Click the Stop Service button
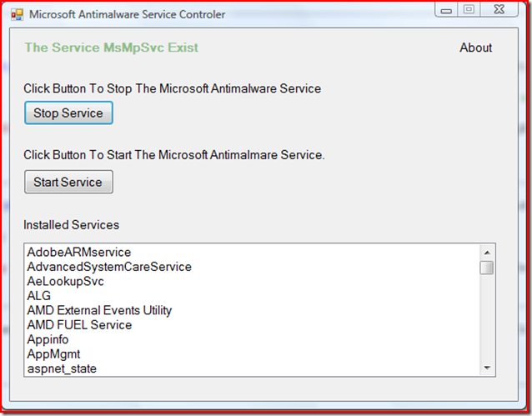Screen dimensions: 532x416 [68, 113]
